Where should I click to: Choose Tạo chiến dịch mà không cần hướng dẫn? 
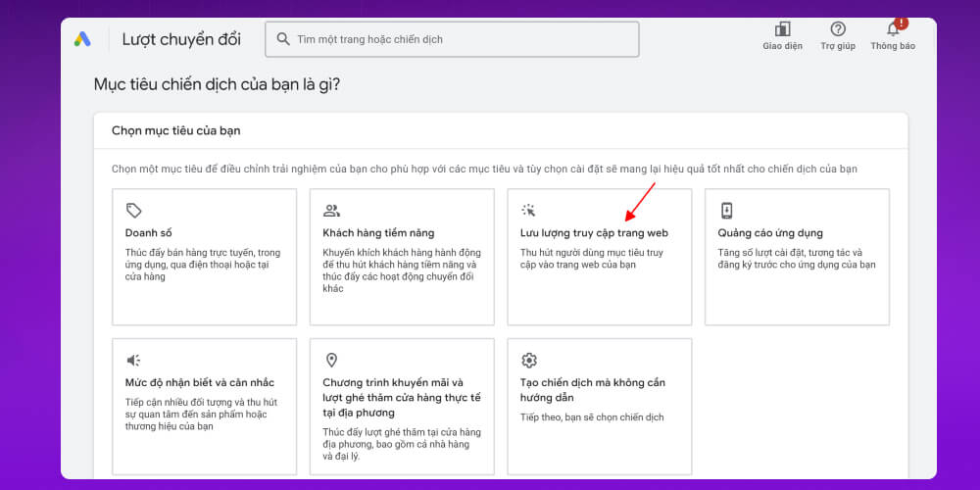(592, 389)
